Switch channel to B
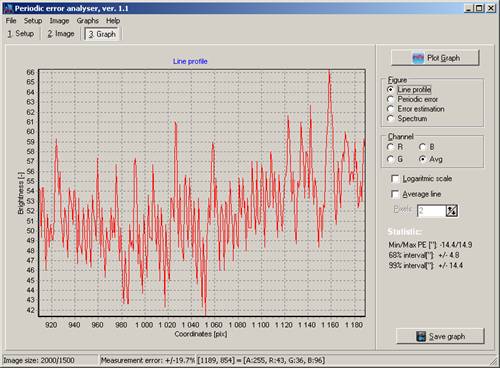500x368 pixels. [423, 147]
